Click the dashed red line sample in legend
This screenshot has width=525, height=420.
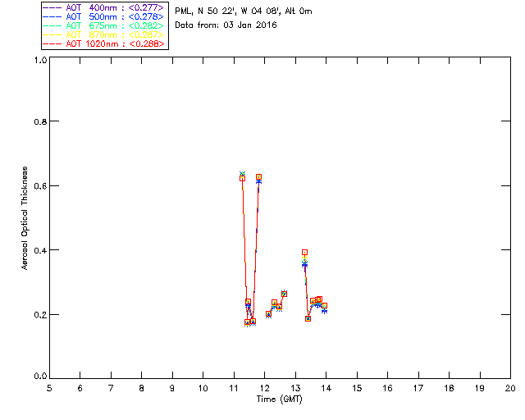[x=52, y=43]
